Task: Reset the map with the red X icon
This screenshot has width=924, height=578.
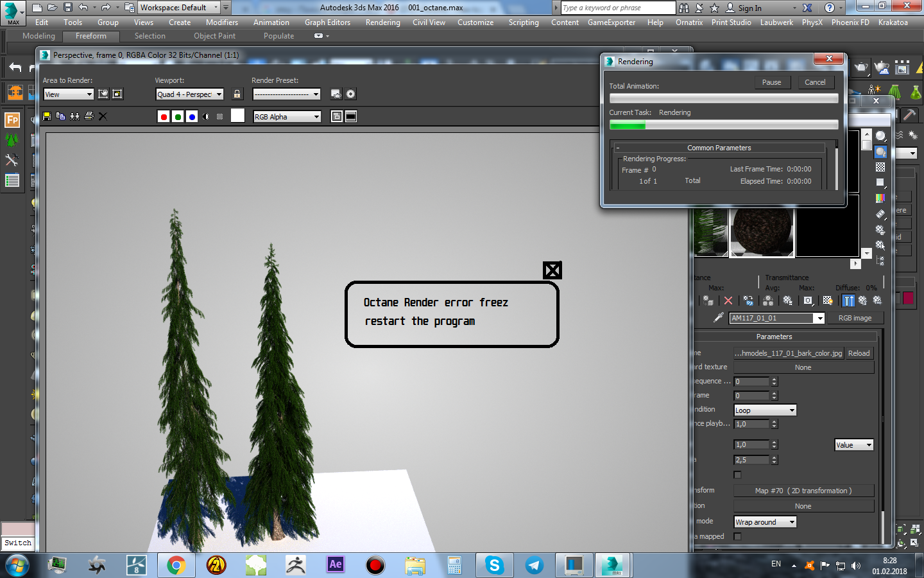Action: point(728,301)
